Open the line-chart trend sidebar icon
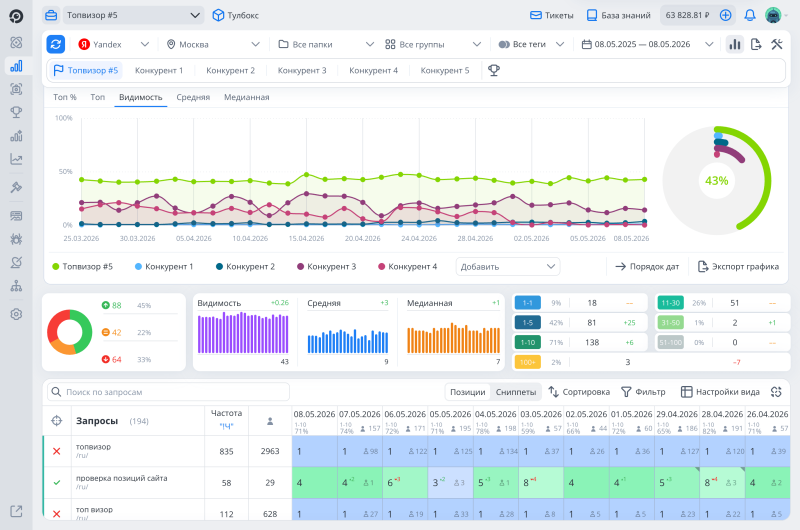The image size is (800, 530). click(x=16, y=159)
